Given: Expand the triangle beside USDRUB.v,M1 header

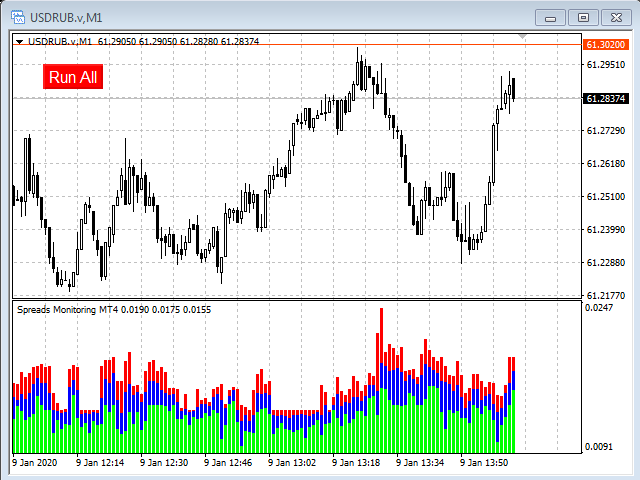Looking at the screenshot, I should coord(19,42).
